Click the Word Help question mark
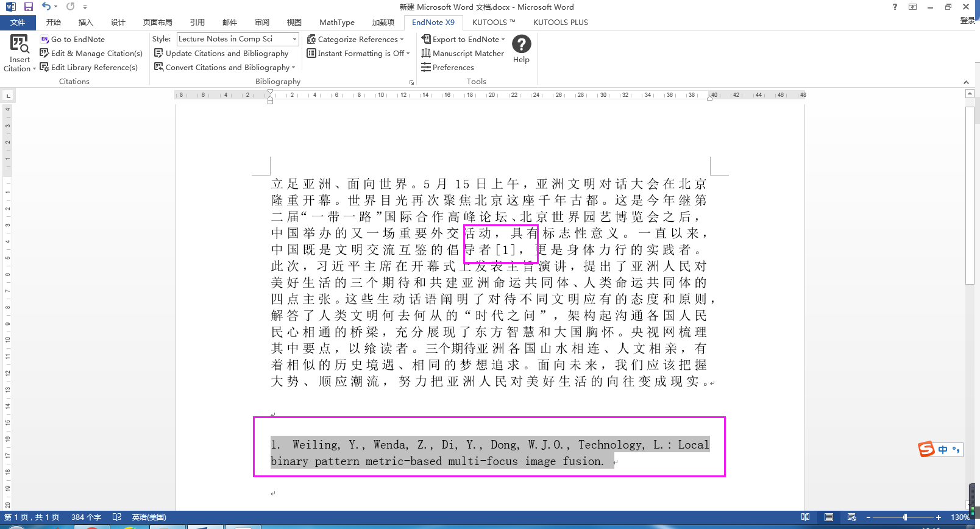 click(x=895, y=7)
